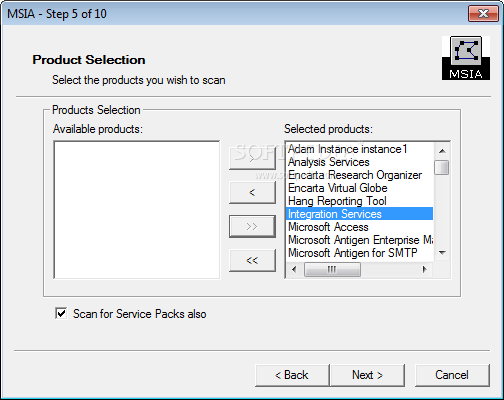Screen dimensions: 504x400
Task: Select Analysis Services in selected products
Action: pyautogui.click(x=329, y=162)
